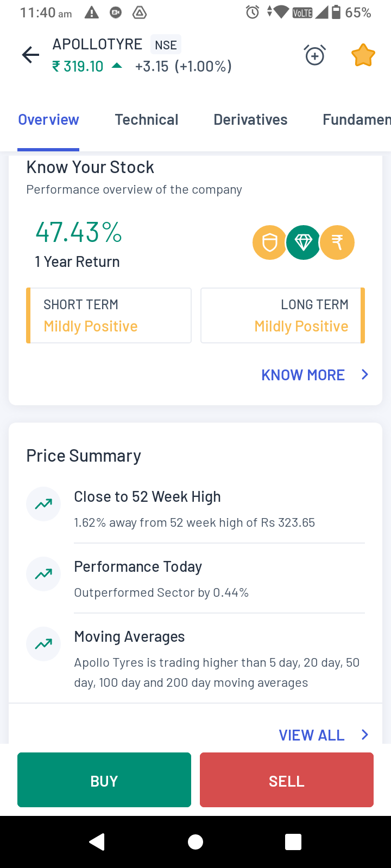Screen dimensions: 391x868
Task: Tap the Close to 52 Week High trend icon
Action: [x=43, y=504]
